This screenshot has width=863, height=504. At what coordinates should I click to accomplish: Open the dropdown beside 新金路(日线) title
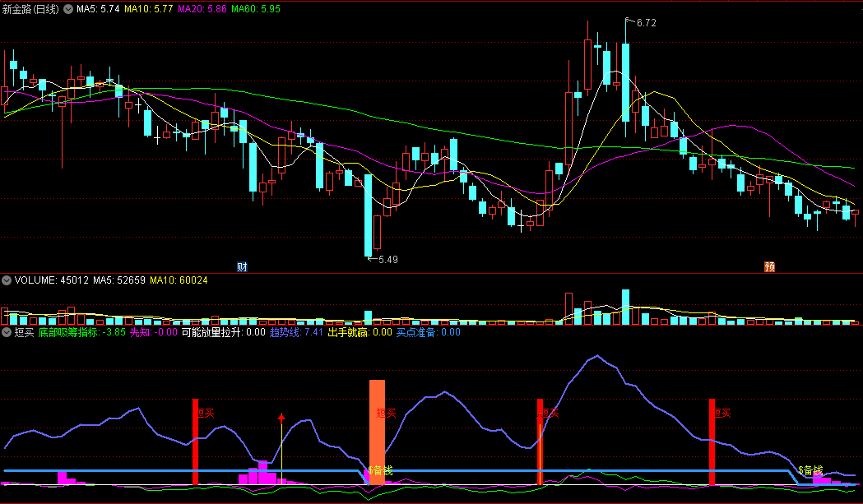(x=68, y=9)
